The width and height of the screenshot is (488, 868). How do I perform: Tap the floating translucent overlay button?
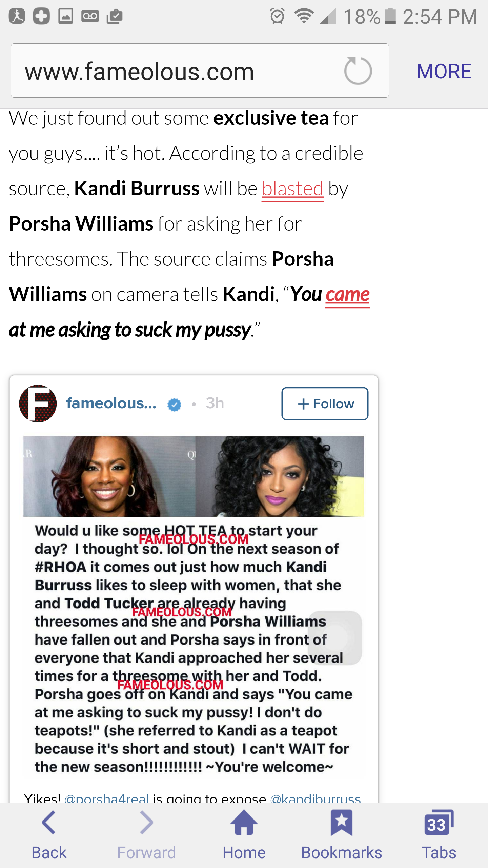(x=335, y=638)
